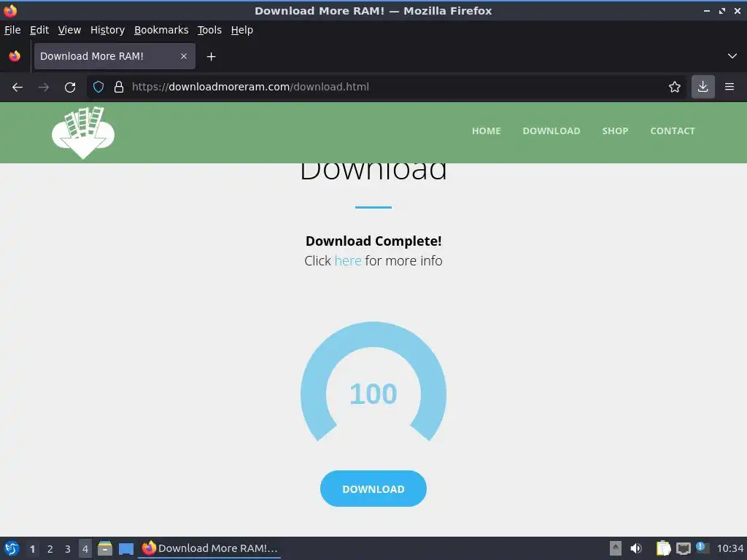Viewport: 747px width, 560px height.
Task: Open clipboard manager tray icon
Action: [x=663, y=548]
